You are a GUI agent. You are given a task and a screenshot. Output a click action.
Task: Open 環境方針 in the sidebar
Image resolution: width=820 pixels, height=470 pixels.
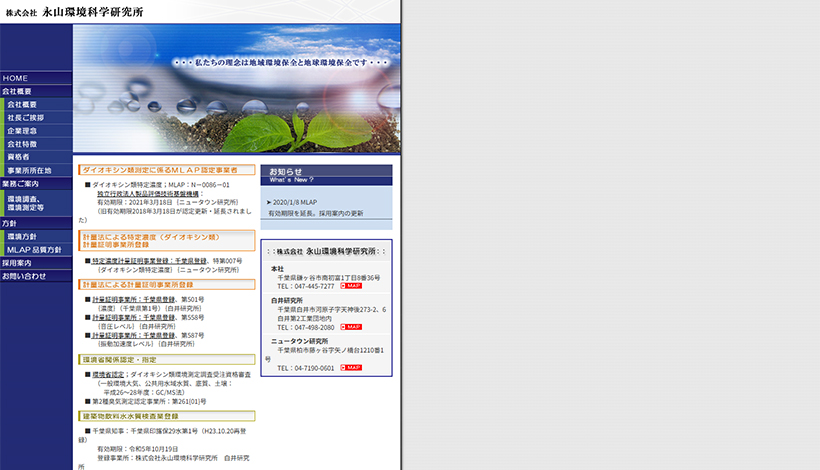(38, 236)
